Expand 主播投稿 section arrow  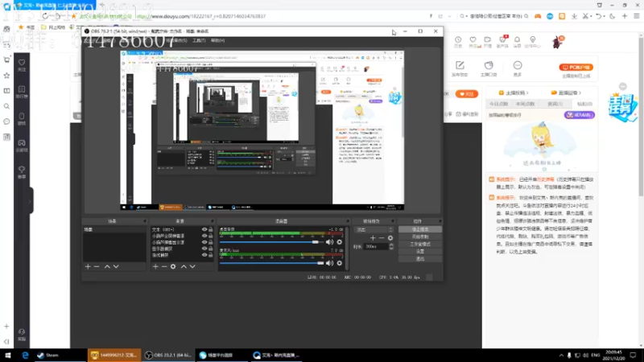[527, 93]
